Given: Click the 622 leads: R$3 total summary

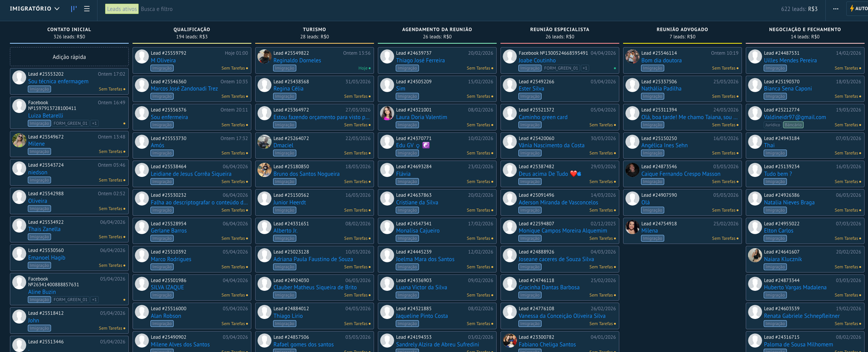Looking at the screenshot, I should [x=799, y=9].
